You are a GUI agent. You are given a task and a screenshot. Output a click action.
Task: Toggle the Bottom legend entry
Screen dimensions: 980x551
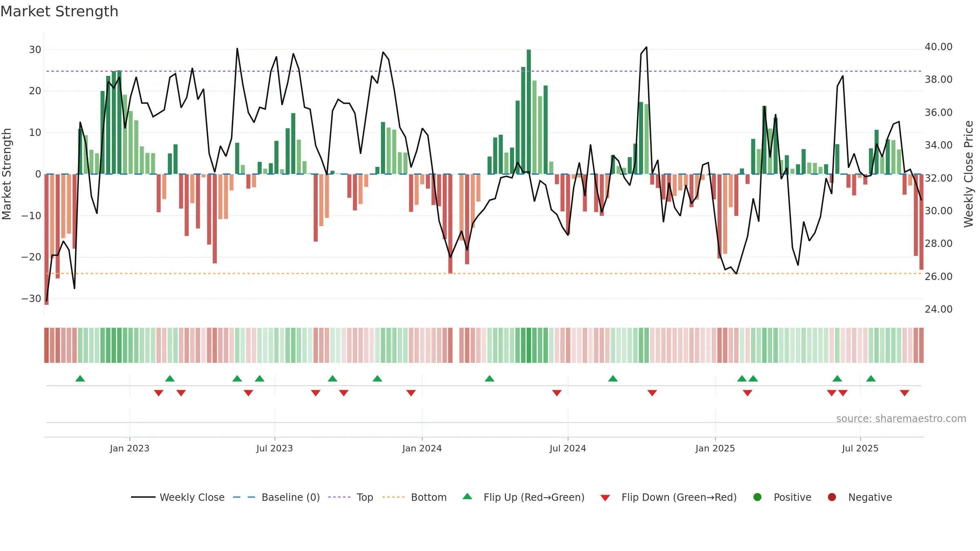coord(414,497)
